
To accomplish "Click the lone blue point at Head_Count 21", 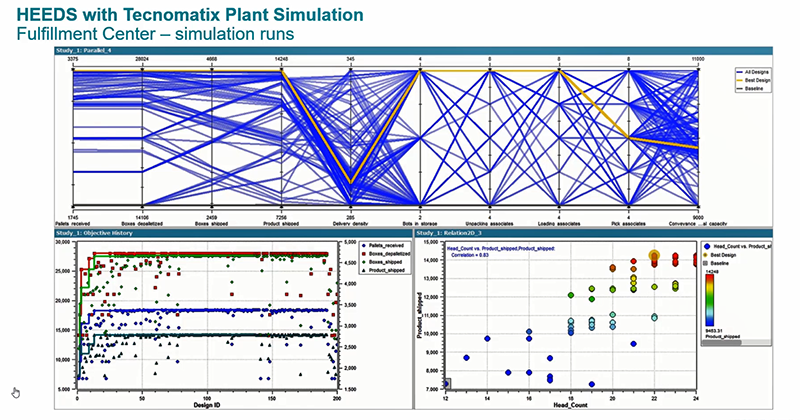I will (x=634, y=344).
